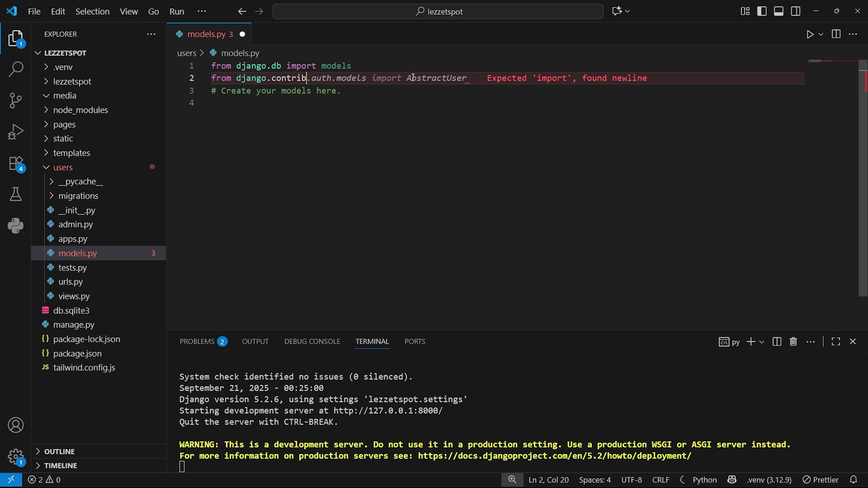
Task: Open the Source Control view
Action: pos(16,100)
